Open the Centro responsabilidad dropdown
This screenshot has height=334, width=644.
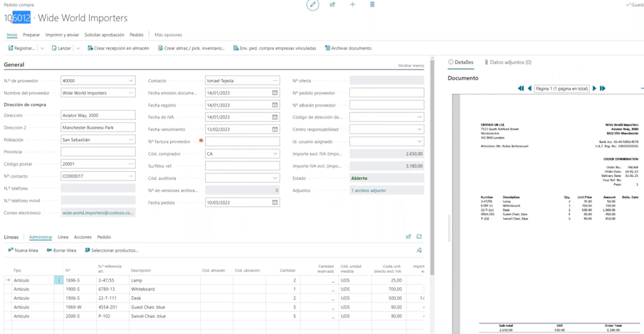(419, 129)
